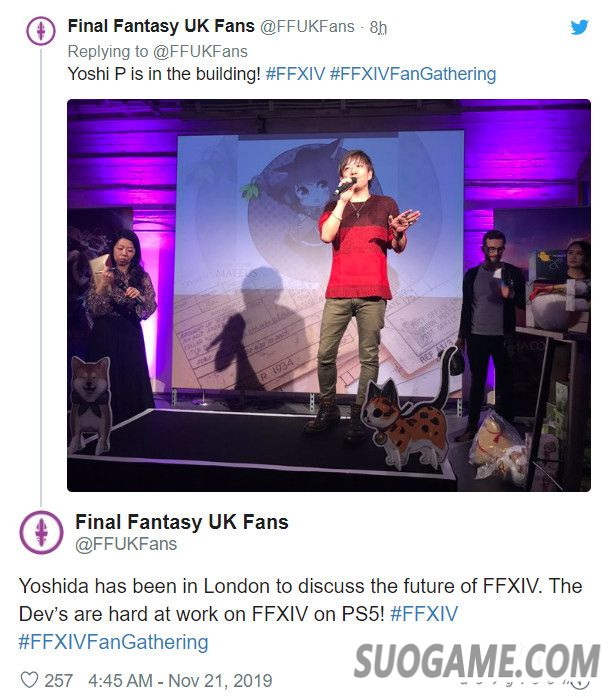Enlarge the stage photo of the fan gathering
This screenshot has height=698, width=609.
328,295
